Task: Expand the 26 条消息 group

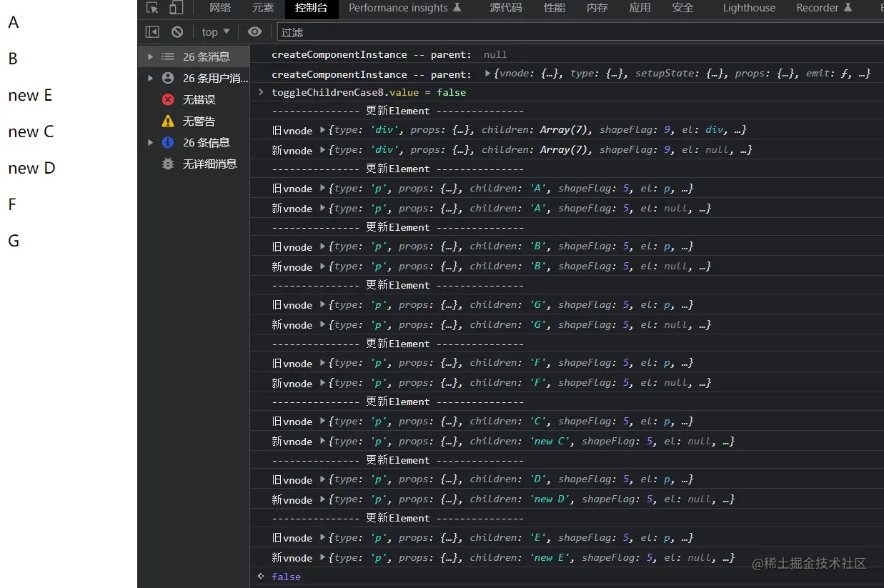Action: (x=150, y=56)
